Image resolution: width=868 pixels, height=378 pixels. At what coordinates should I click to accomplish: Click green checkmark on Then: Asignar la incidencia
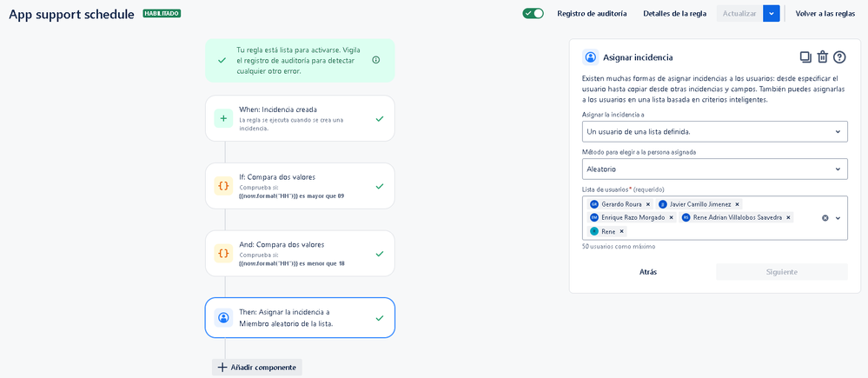tap(379, 318)
